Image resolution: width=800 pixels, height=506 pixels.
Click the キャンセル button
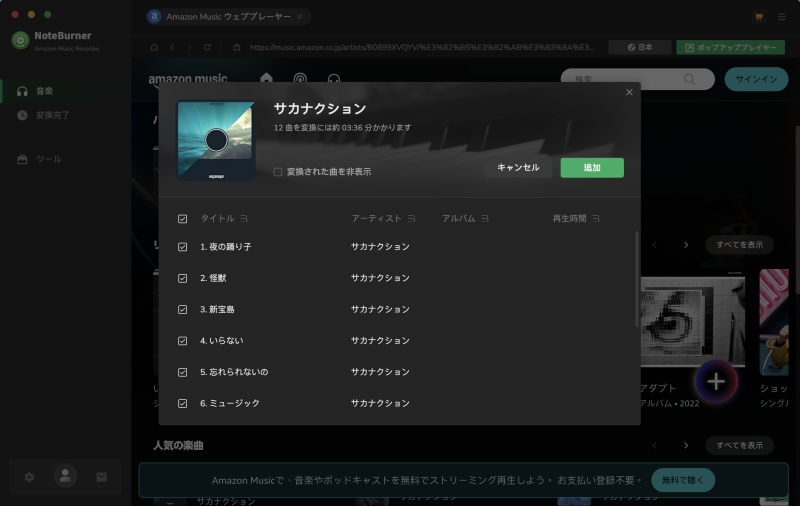(x=518, y=168)
